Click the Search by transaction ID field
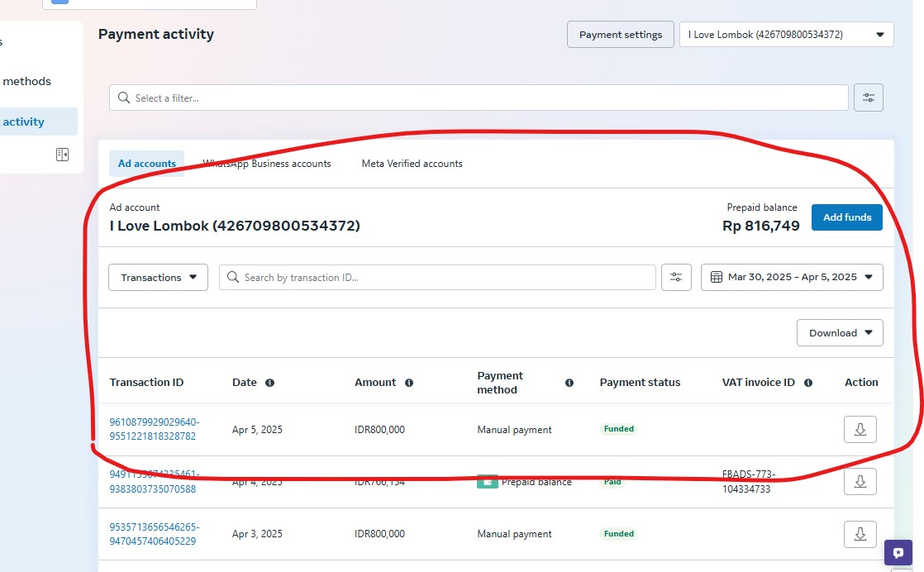 click(x=438, y=278)
